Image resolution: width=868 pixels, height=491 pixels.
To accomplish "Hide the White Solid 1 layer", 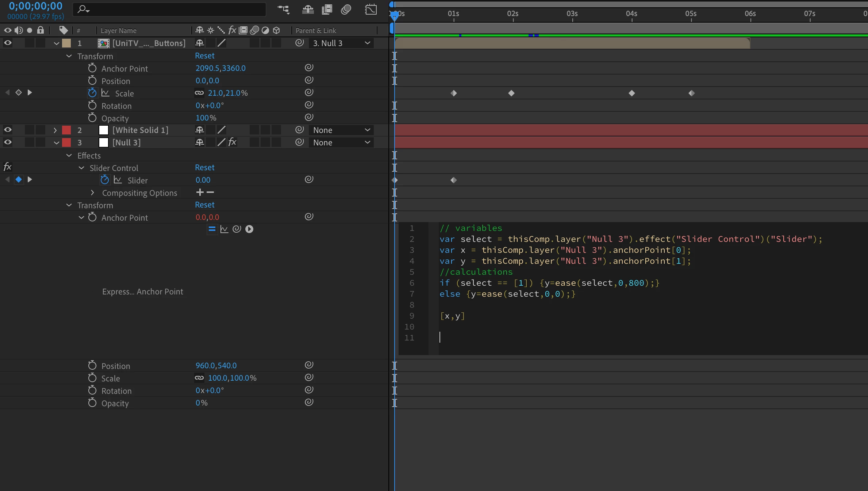I will tap(8, 130).
